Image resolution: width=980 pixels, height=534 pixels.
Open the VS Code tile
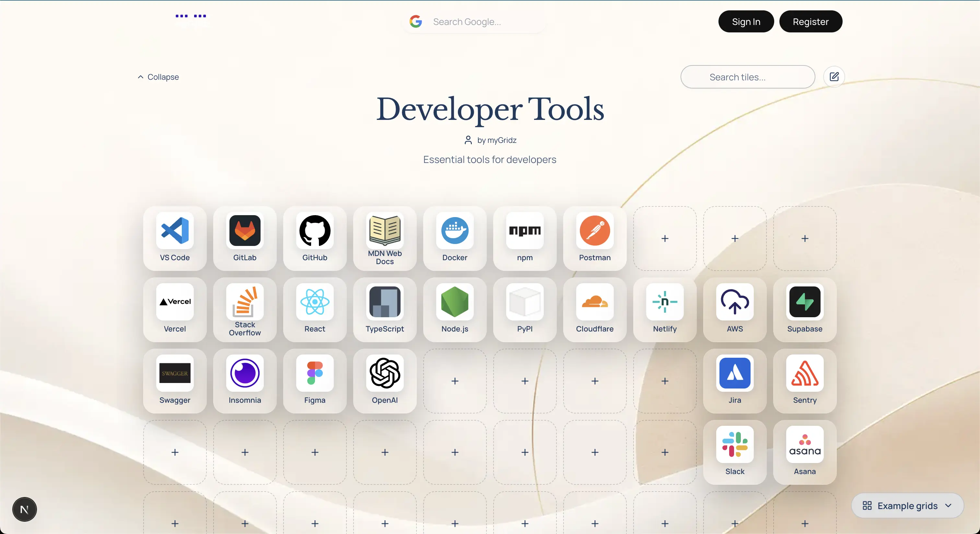[x=175, y=238]
